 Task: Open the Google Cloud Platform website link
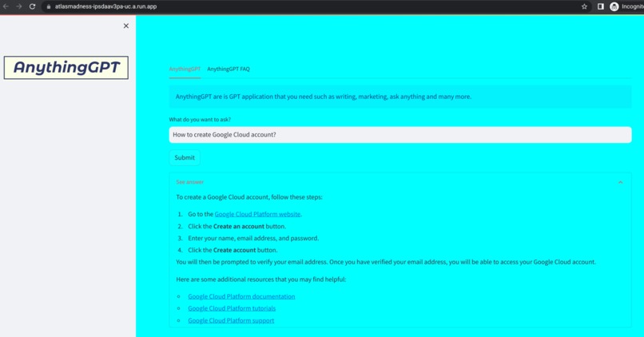[257, 214]
